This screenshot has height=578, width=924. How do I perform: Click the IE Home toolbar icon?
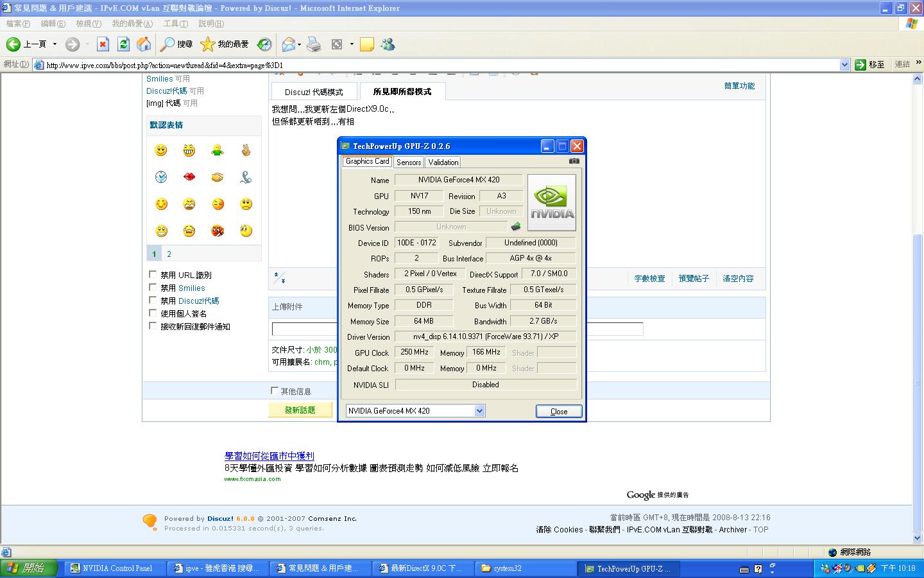[x=144, y=44]
